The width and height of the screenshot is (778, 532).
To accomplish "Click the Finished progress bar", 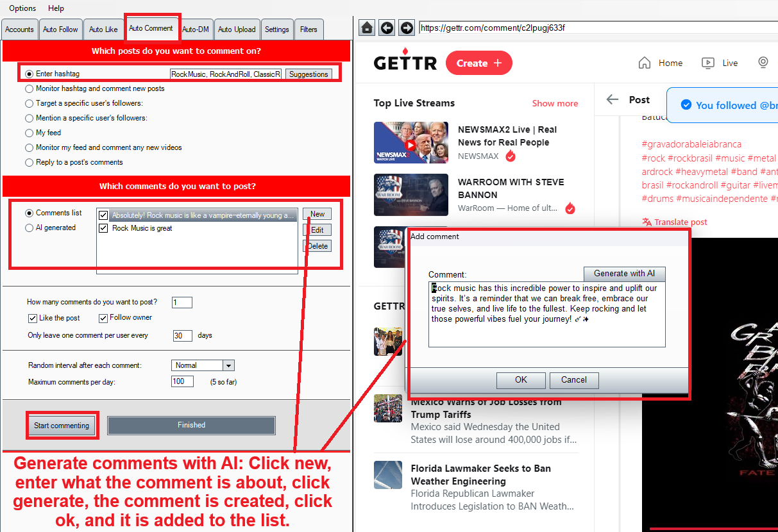I will click(191, 425).
